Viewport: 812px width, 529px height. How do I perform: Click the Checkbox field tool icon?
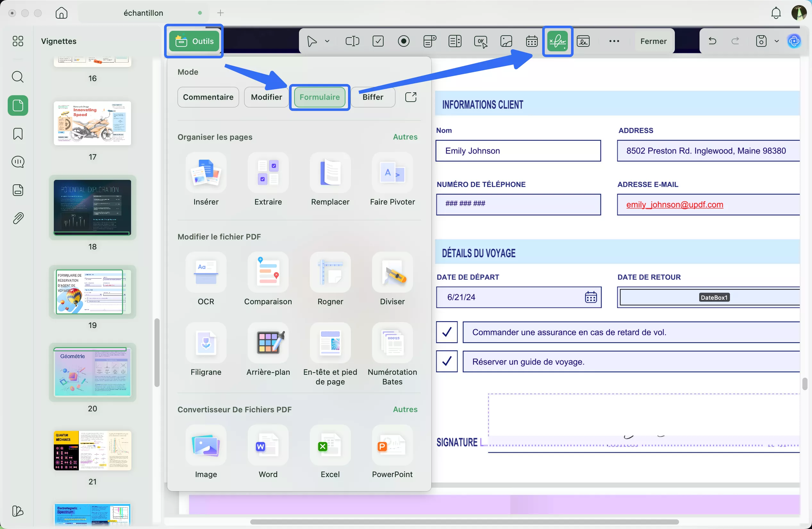378,41
